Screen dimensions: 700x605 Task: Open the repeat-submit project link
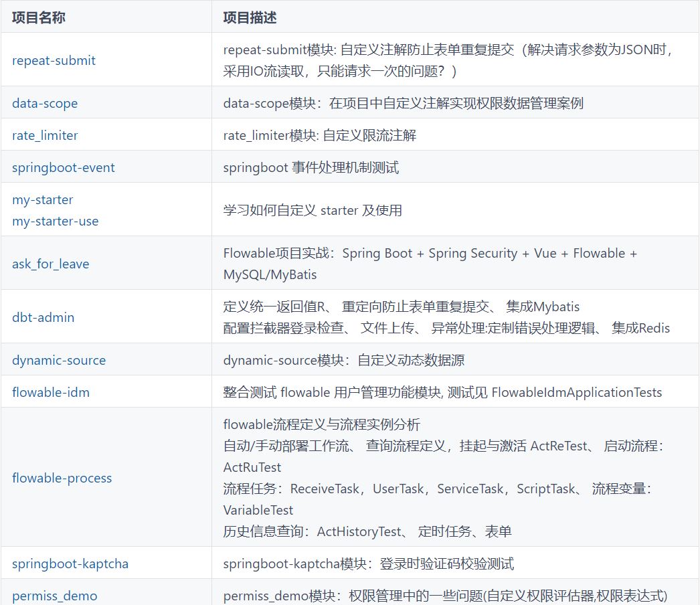pyautogui.click(x=54, y=60)
